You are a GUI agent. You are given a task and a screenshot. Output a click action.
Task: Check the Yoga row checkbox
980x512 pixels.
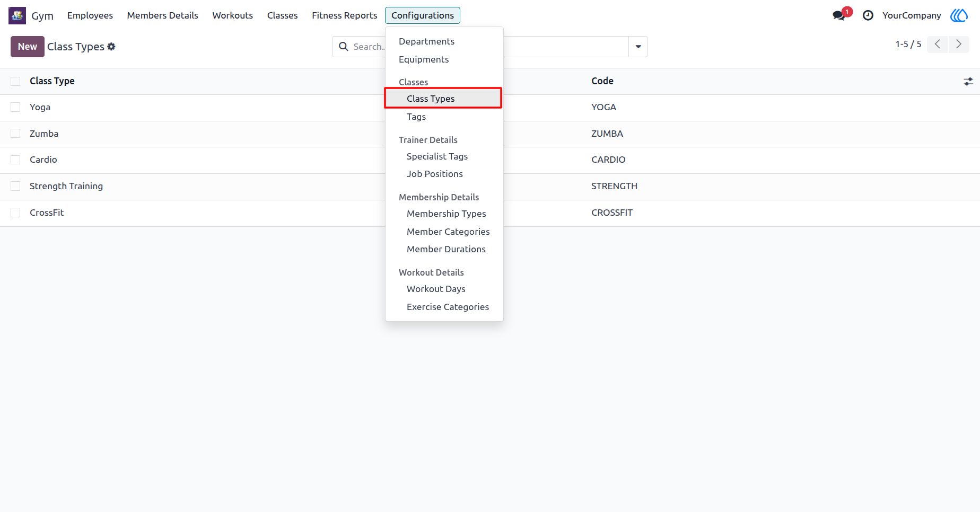[15, 107]
